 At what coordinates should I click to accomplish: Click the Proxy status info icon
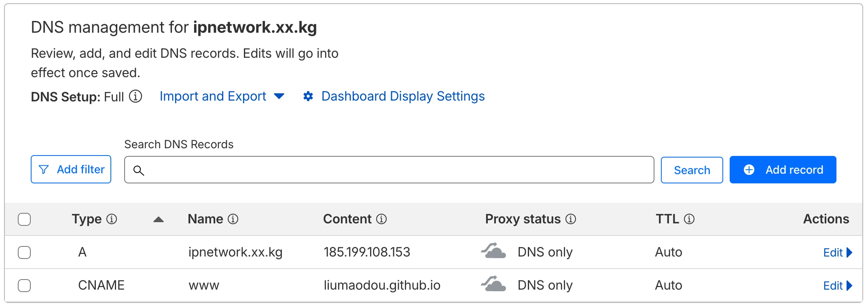point(571,219)
